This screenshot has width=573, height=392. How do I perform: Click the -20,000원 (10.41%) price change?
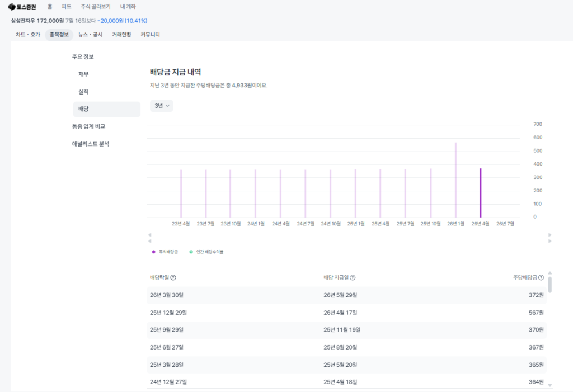coord(123,21)
